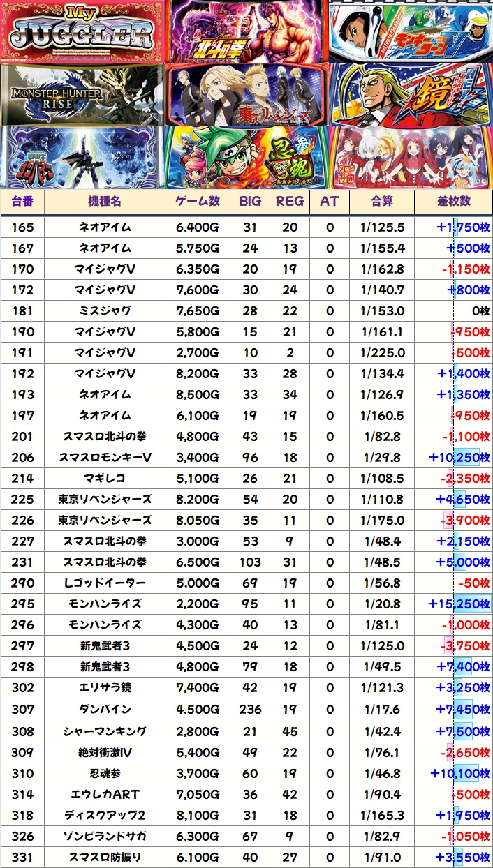Viewport: 493px width, 868px height.
Task: Open the green-haired 忍魂 banner
Action: 247,156
